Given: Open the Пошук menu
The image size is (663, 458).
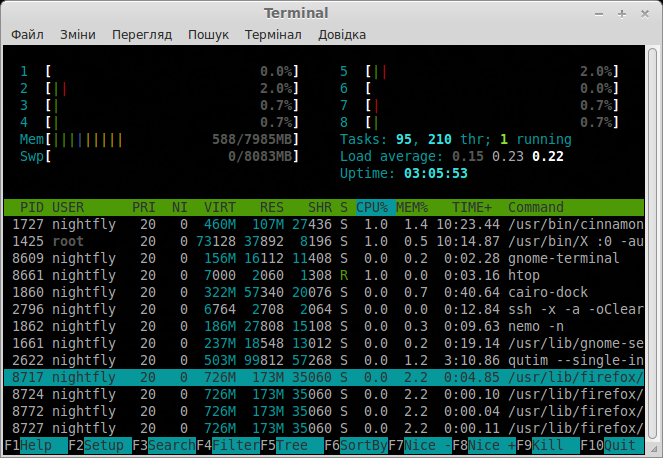Looking at the screenshot, I should (208, 35).
